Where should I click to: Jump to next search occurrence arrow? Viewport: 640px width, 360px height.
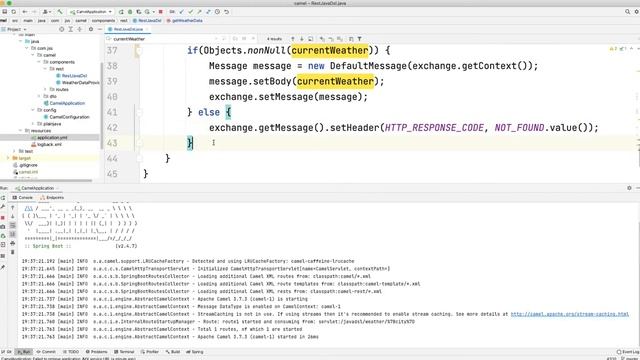302,39
